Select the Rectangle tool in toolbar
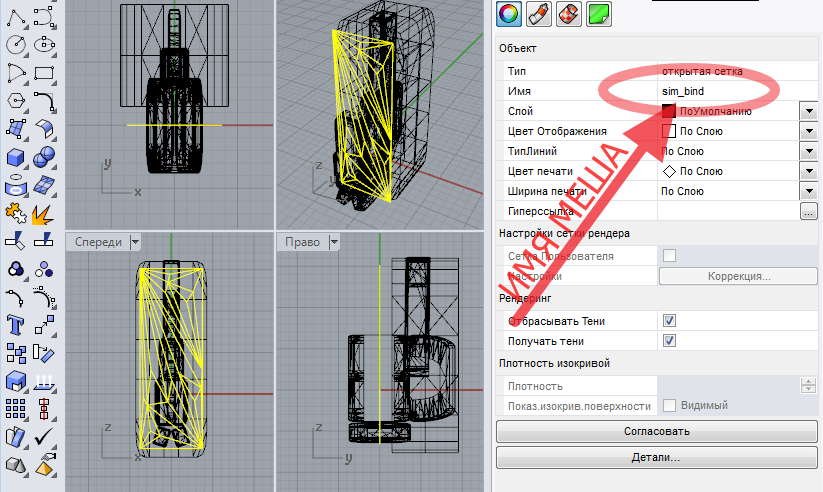 tap(43, 73)
